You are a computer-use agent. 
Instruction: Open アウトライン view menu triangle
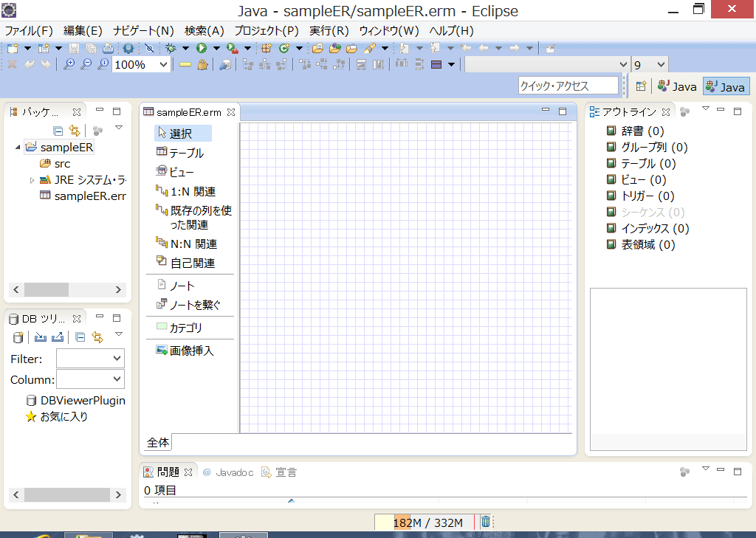tap(705, 108)
